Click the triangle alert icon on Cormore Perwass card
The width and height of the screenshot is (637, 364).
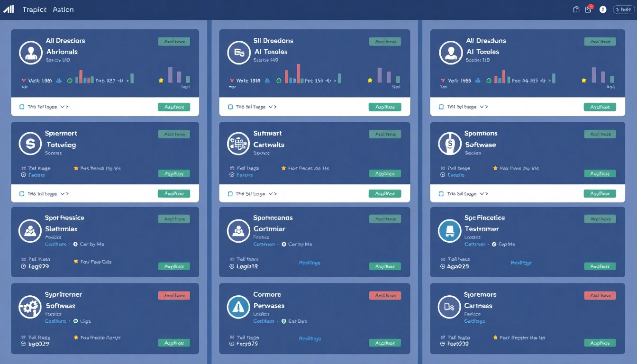coord(238,308)
